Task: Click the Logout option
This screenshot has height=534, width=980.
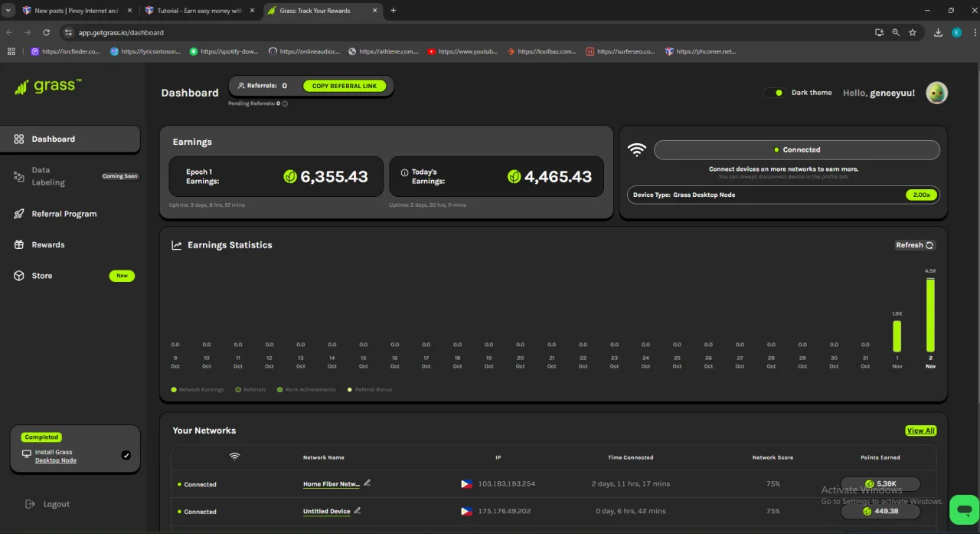Action: click(x=47, y=504)
